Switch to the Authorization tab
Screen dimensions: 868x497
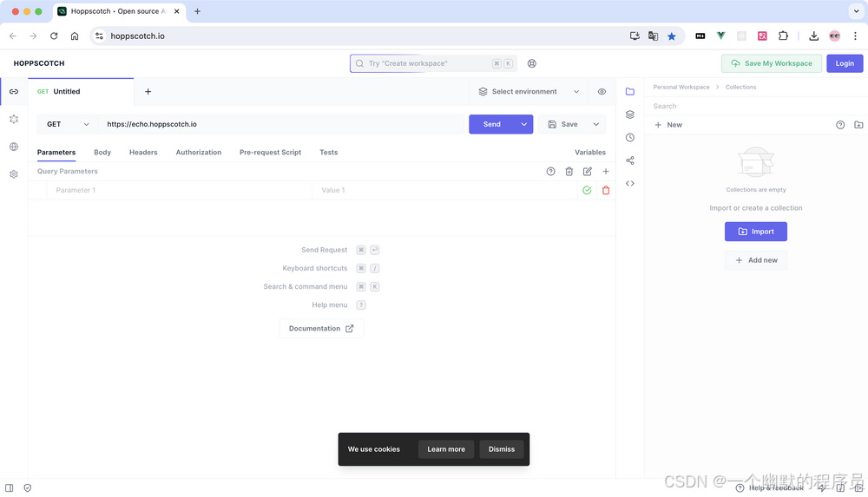tap(199, 152)
